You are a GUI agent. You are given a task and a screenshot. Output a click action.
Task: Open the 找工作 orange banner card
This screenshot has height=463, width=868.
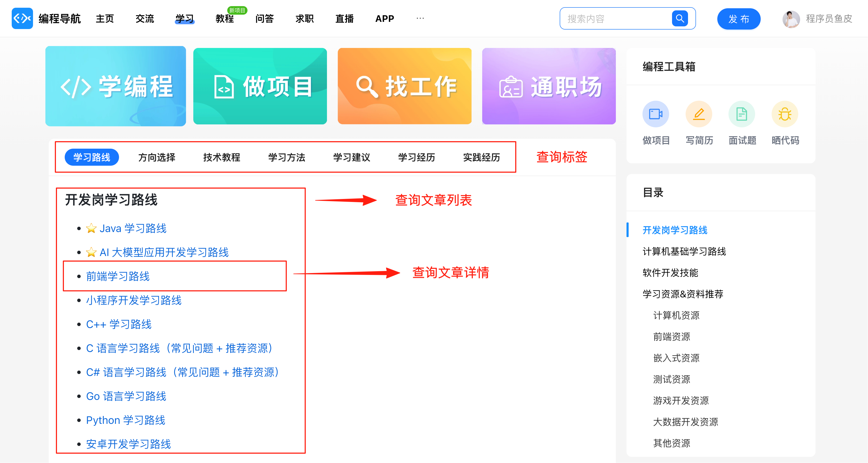point(404,86)
